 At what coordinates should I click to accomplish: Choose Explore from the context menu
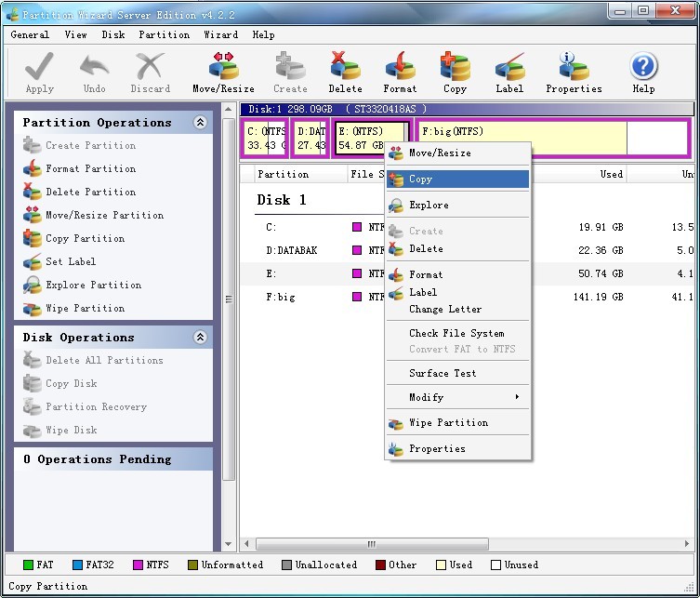point(457,205)
